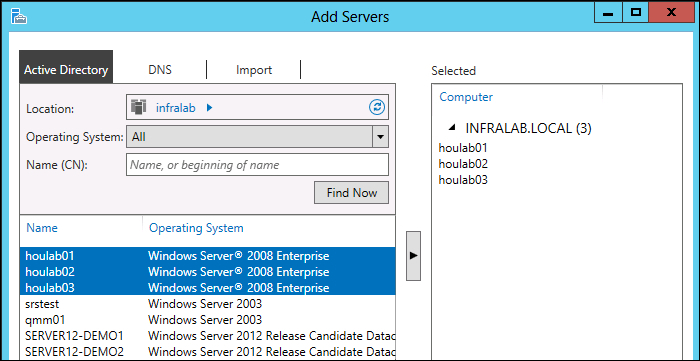
Task: Sort by Operating System column header
Action: [196, 228]
